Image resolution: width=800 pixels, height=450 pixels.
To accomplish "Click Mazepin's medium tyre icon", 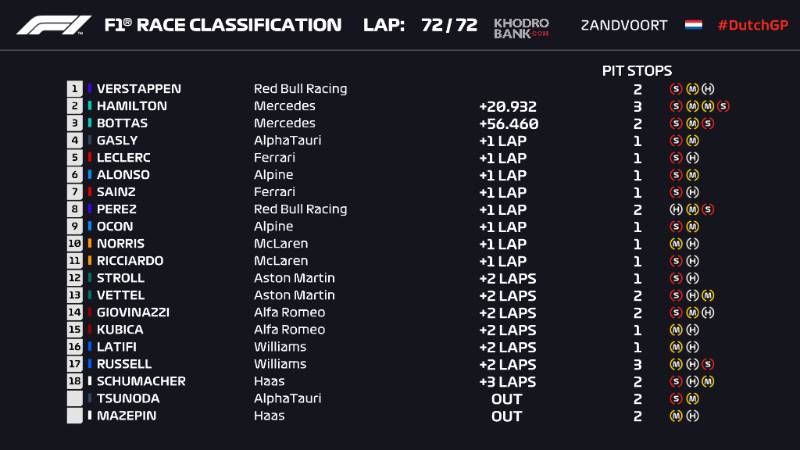I will (x=676, y=416).
